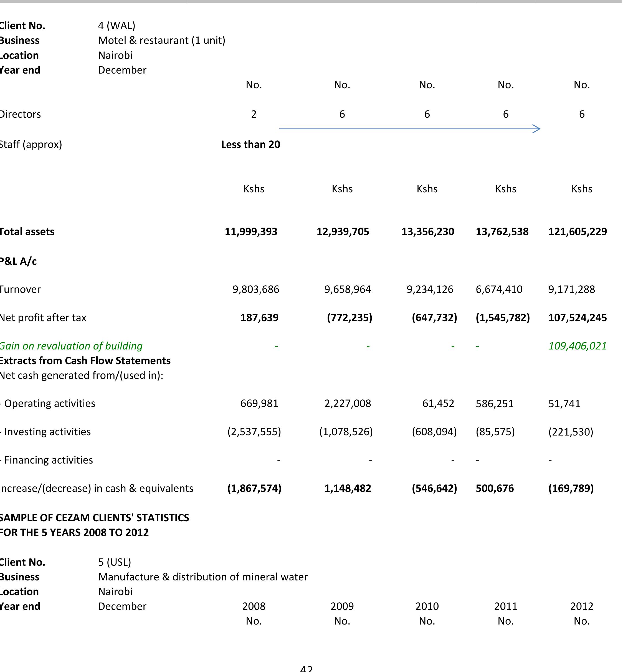Click total assets value 11,999,393

[251, 232]
